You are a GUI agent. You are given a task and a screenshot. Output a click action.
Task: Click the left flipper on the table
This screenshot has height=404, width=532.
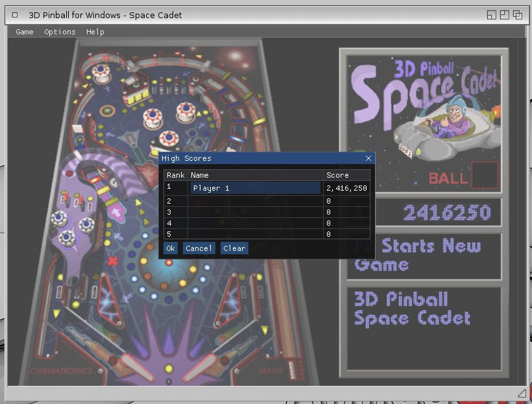(138, 368)
